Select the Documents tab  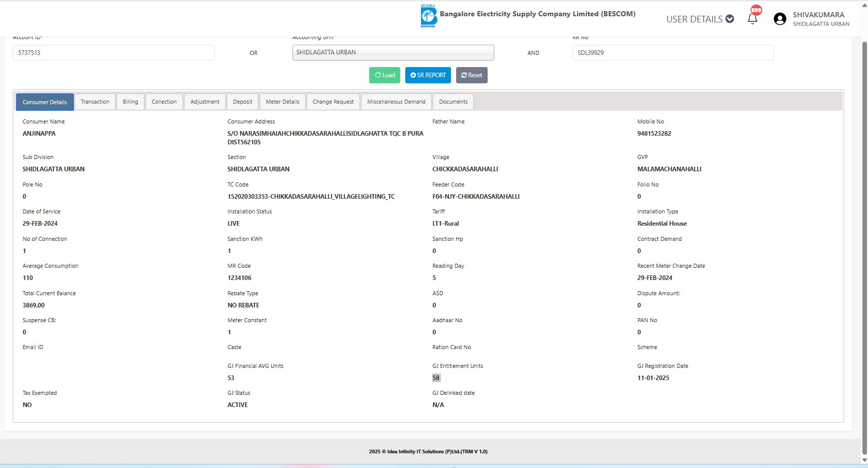[x=453, y=102]
